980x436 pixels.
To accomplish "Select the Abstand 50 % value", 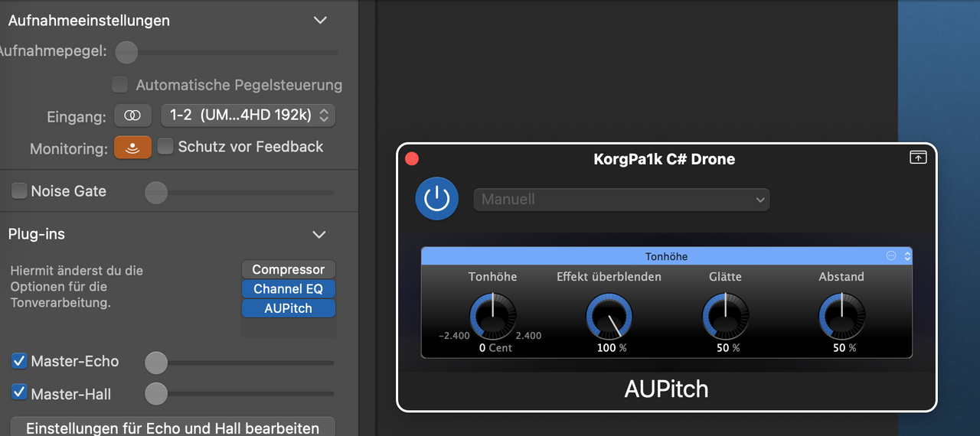I will coord(844,348).
